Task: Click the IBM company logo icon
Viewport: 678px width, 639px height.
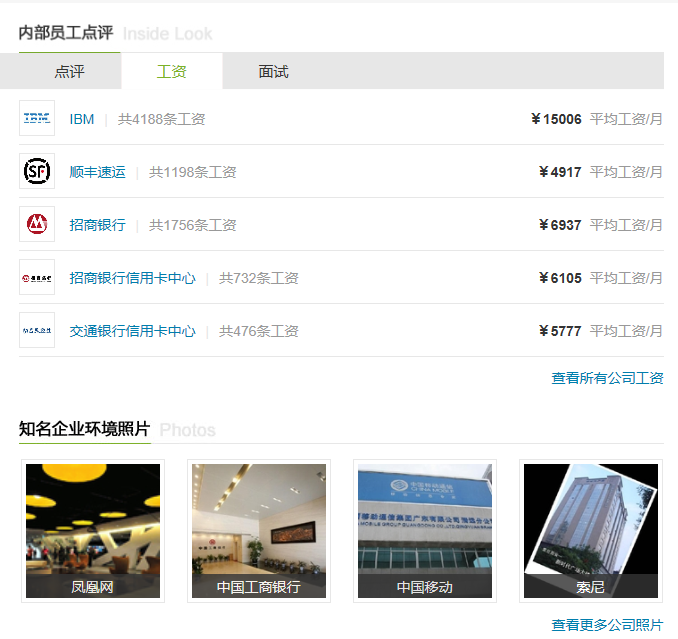Action: coord(37,118)
